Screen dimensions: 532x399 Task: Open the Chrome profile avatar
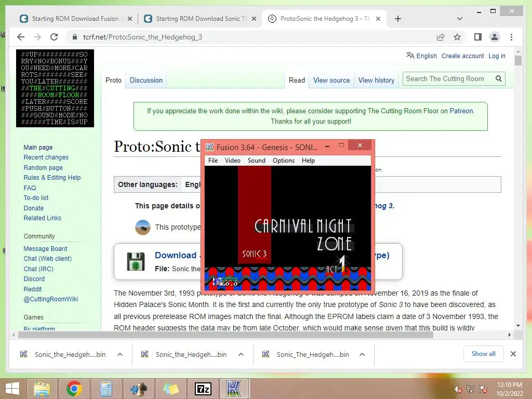click(x=495, y=37)
